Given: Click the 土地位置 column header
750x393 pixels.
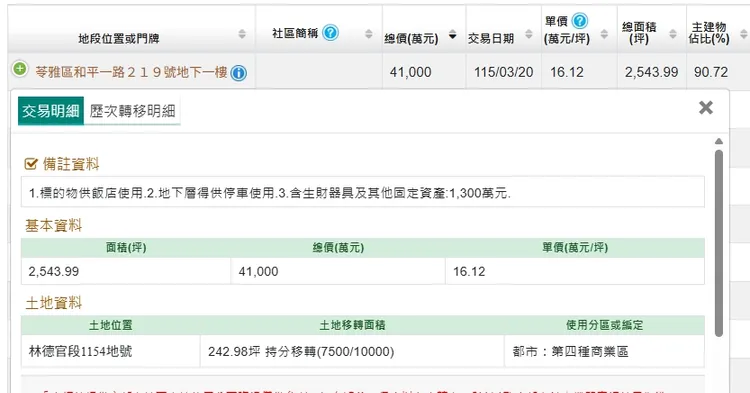Looking at the screenshot, I should click(110, 325).
